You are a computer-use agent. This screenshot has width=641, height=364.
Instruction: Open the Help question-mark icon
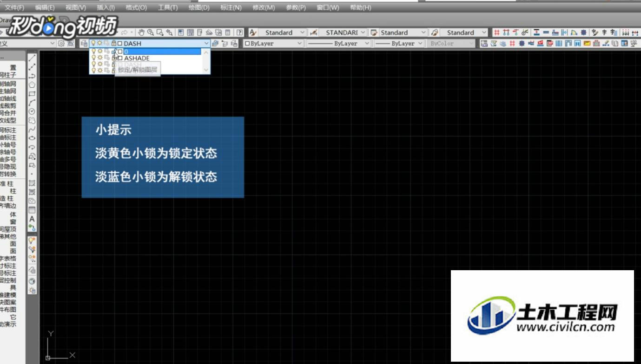[239, 32]
